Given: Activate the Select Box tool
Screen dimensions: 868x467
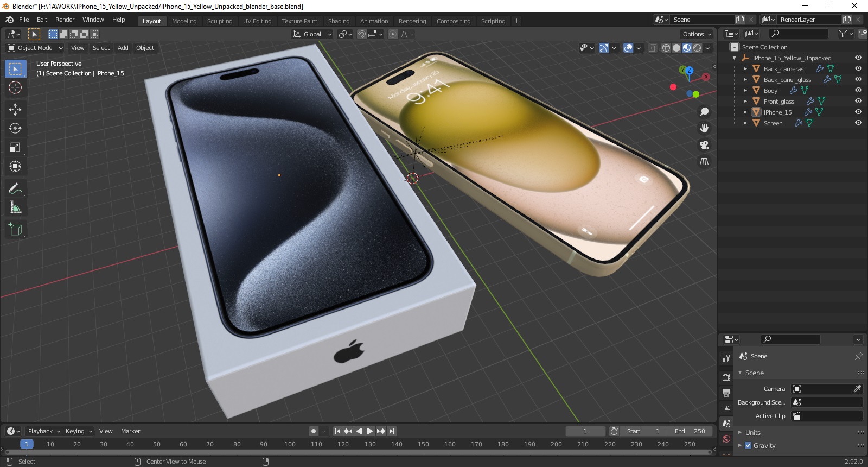Looking at the screenshot, I should click(15, 69).
